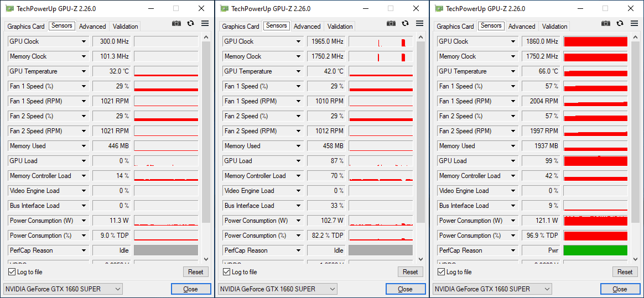Expand the GPU Load dropdown in right window
Screen dimensions: 644x298
click(x=513, y=161)
